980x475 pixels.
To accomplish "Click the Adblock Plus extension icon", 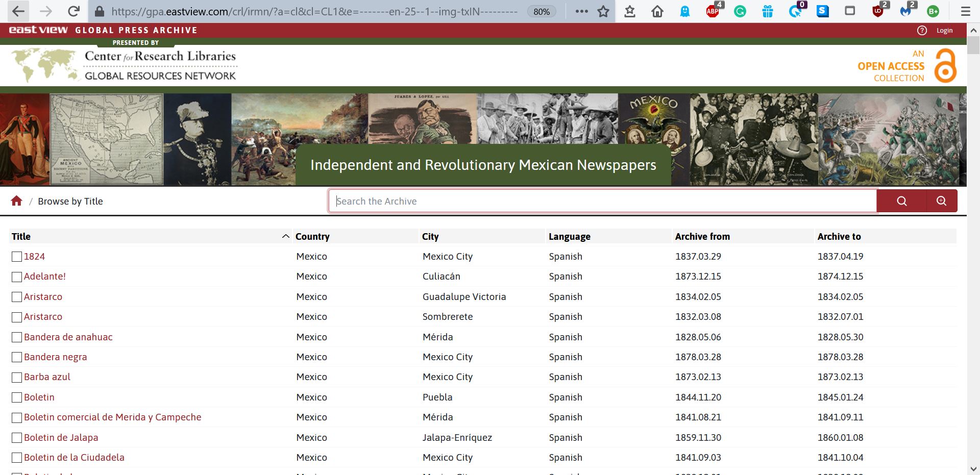I will pyautogui.click(x=713, y=11).
